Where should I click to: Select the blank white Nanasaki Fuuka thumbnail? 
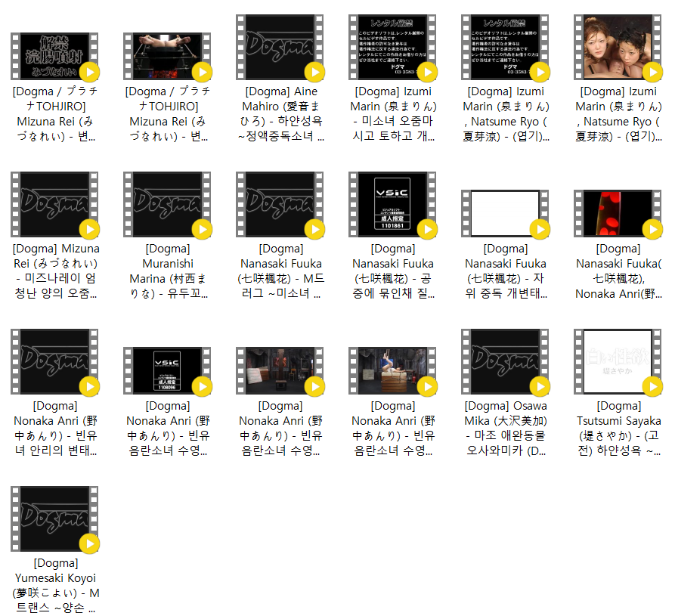[x=505, y=213]
